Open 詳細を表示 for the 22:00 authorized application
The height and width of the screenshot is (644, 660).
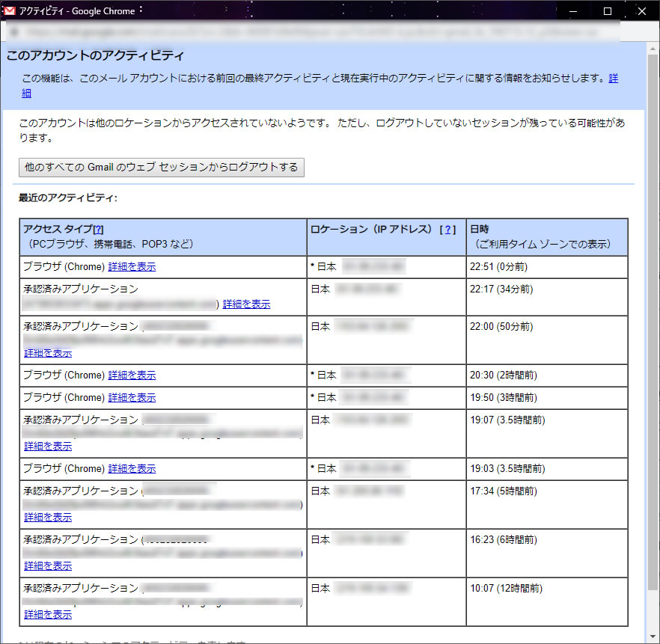(48, 353)
